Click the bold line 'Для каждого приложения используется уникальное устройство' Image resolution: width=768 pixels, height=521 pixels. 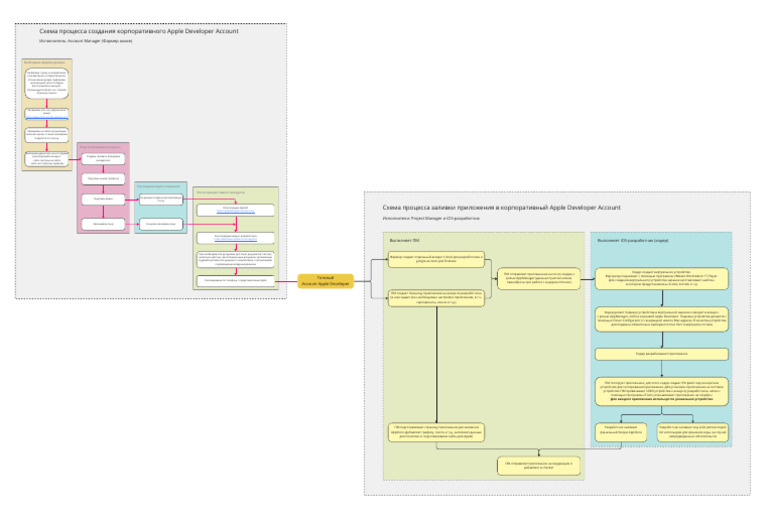(662, 400)
